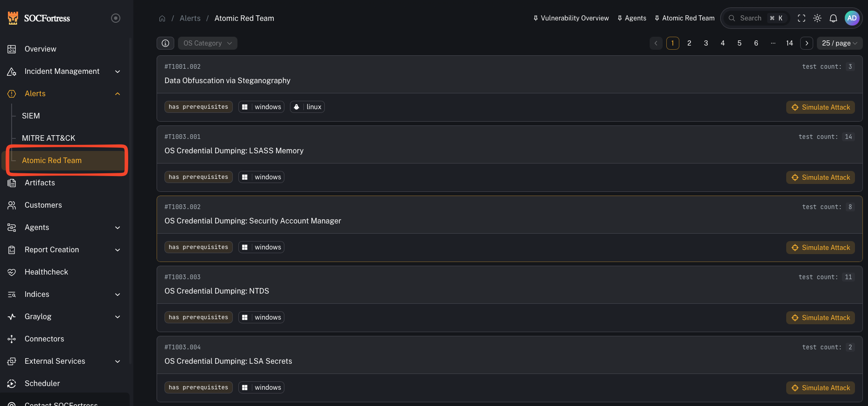This screenshot has height=406, width=868.
Task: Toggle fullscreen mode icon
Action: pos(802,18)
